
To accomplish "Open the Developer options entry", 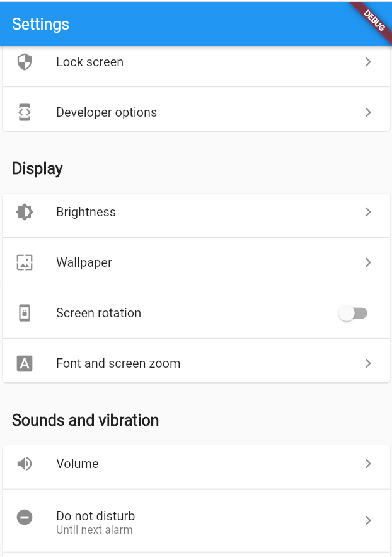I will click(189, 112).
